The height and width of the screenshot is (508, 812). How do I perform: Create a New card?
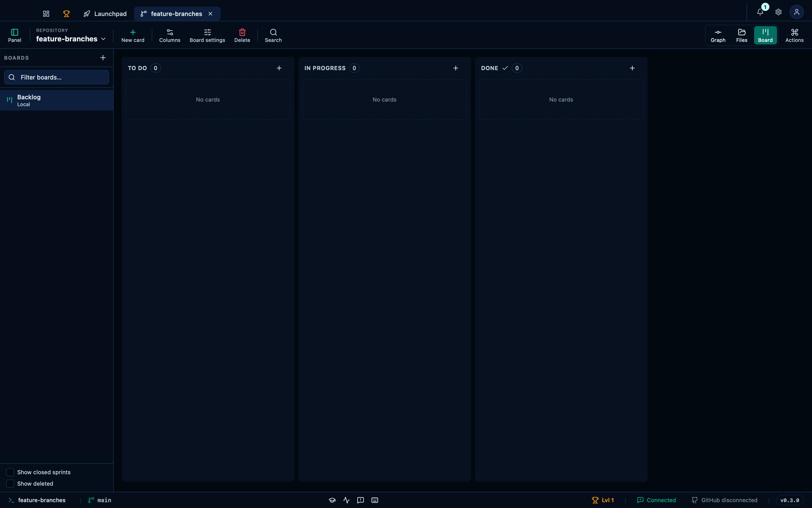coord(133,35)
